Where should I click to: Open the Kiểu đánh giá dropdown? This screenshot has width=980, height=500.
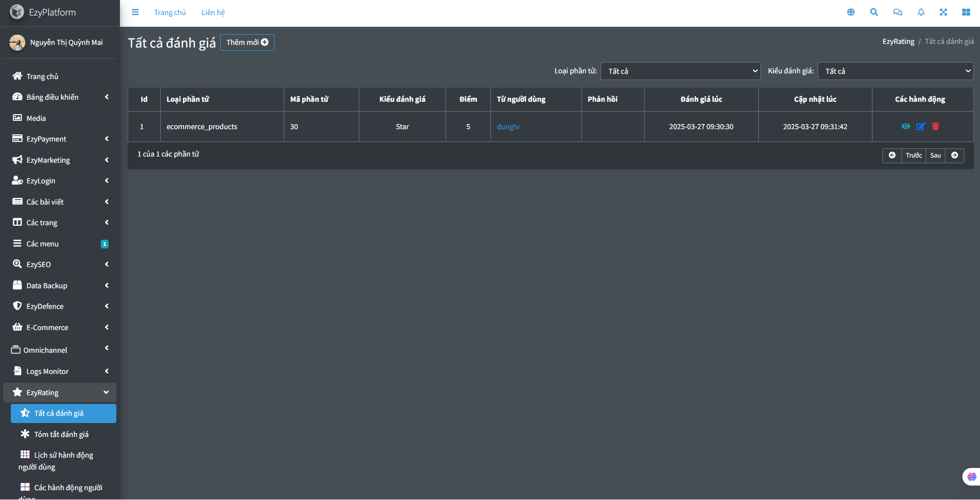(x=895, y=71)
